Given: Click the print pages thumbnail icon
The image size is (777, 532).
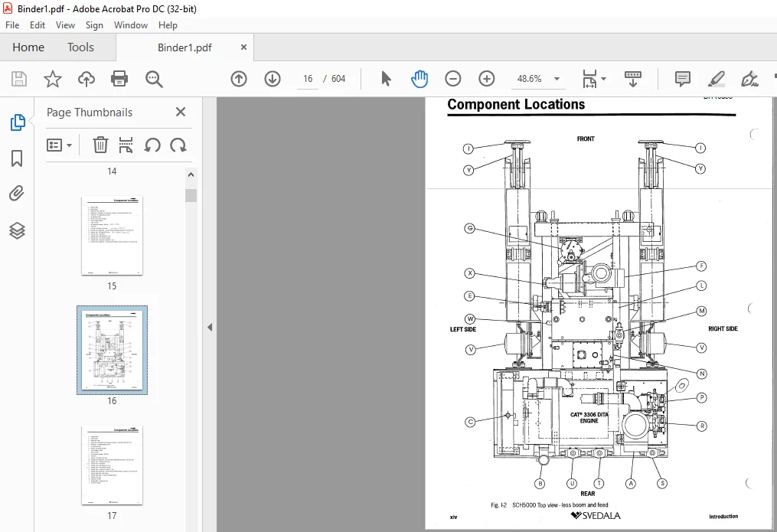Looking at the screenshot, I should 126,145.
